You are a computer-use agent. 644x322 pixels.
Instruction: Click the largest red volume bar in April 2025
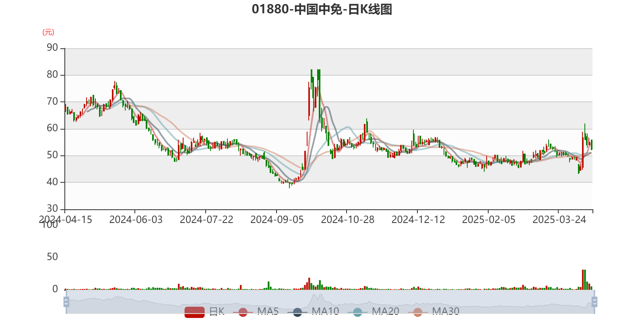583,280
